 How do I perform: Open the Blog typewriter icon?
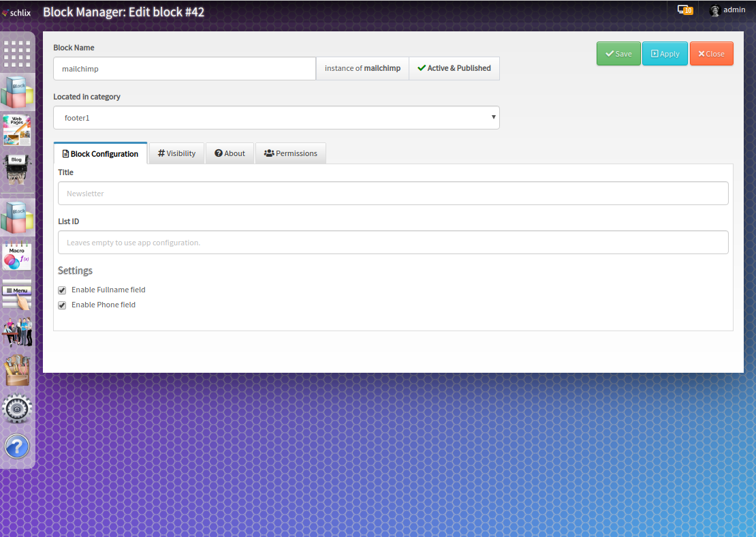click(x=17, y=169)
